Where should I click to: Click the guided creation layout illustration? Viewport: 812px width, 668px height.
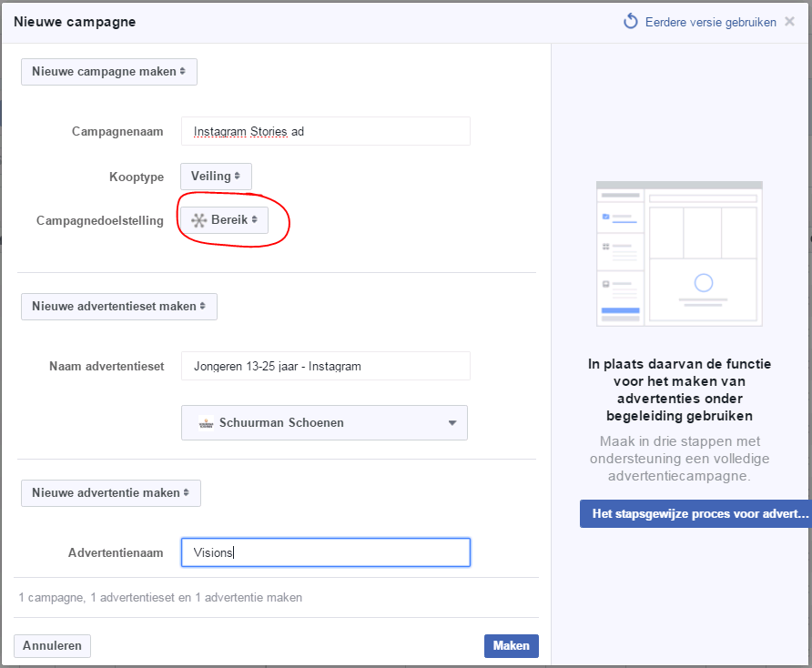(679, 253)
